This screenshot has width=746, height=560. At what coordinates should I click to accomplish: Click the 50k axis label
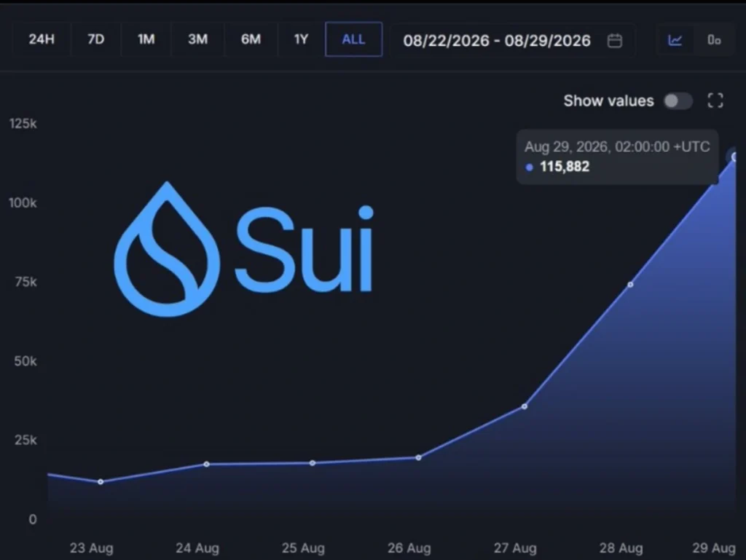[x=25, y=361]
